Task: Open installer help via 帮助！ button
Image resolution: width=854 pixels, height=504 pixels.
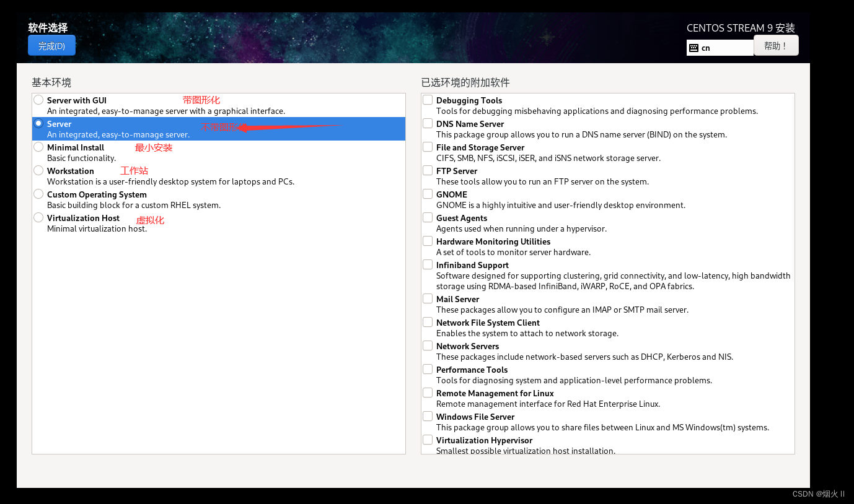Action: tap(775, 45)
